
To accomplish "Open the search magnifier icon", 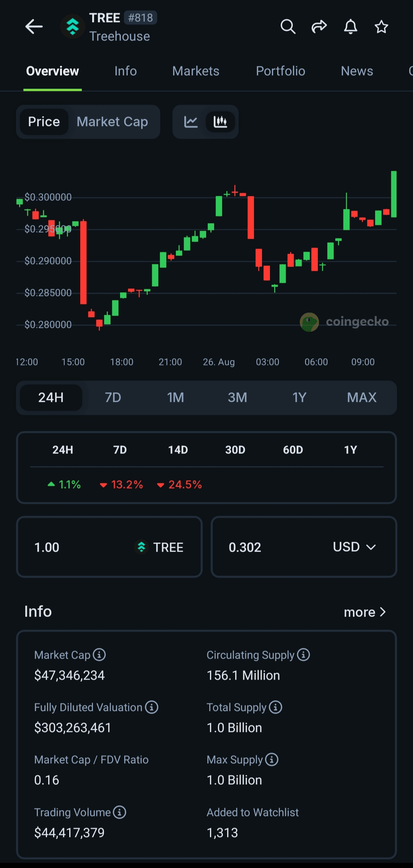I will (288, 27).
